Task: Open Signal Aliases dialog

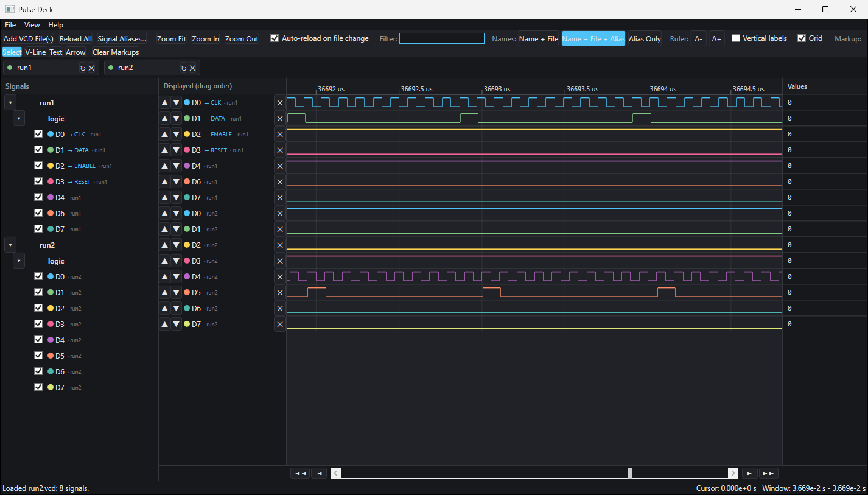Action: pos(122,39)
